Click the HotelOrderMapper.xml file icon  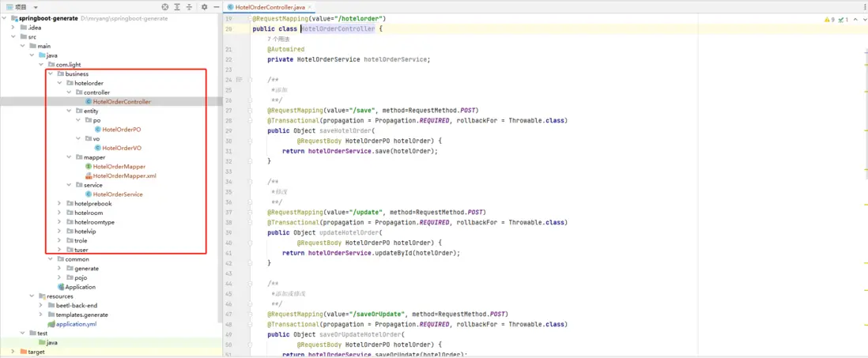tap(89, 176)
